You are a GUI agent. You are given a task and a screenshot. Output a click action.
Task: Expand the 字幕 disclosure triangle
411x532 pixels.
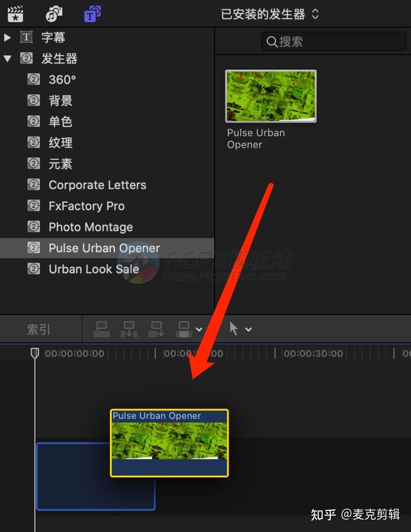[8, 37]
